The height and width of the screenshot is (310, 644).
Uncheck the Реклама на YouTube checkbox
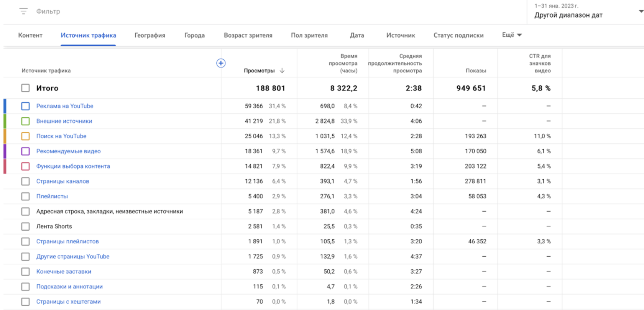point(25,106)
